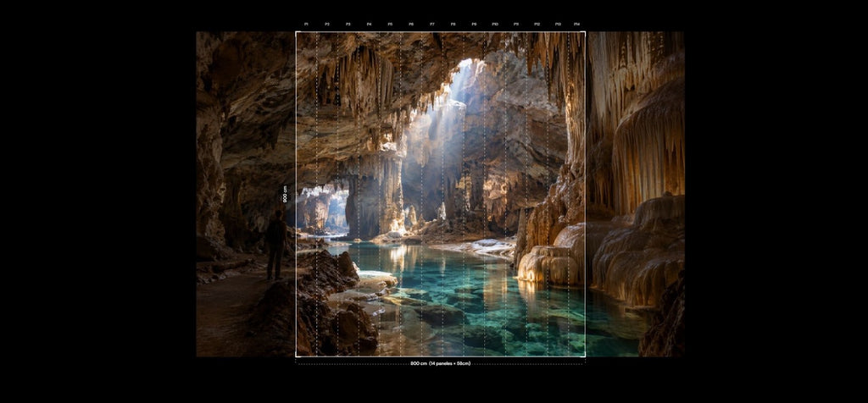The height and width of the screenshot is (403, 868).
Task: Click the P7 panel label
Action: point(432,25)
